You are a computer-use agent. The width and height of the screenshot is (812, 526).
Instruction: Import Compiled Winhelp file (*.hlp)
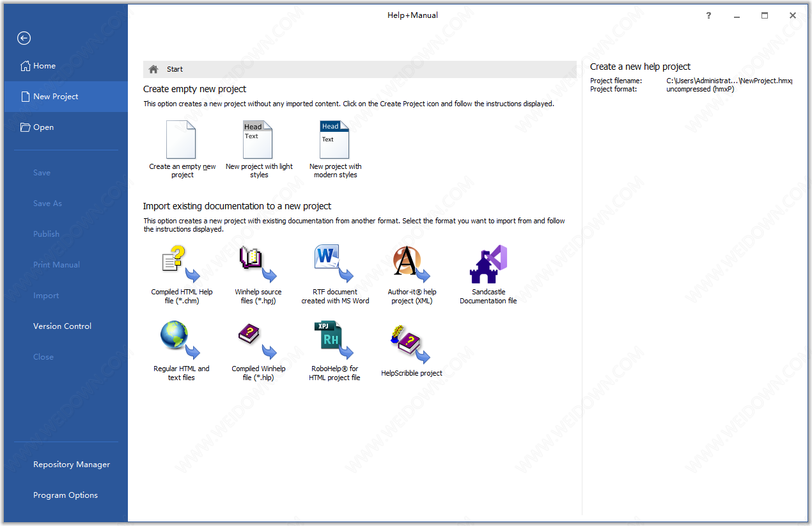(x=258, y=340)
